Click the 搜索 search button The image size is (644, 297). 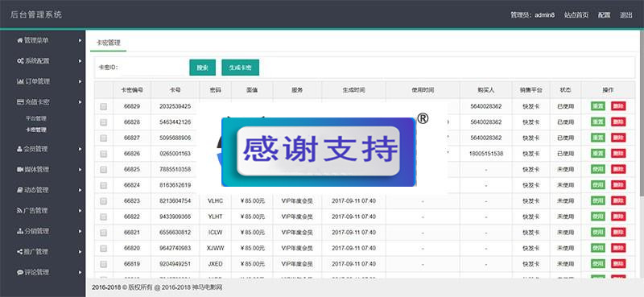[x=203, y=68]
